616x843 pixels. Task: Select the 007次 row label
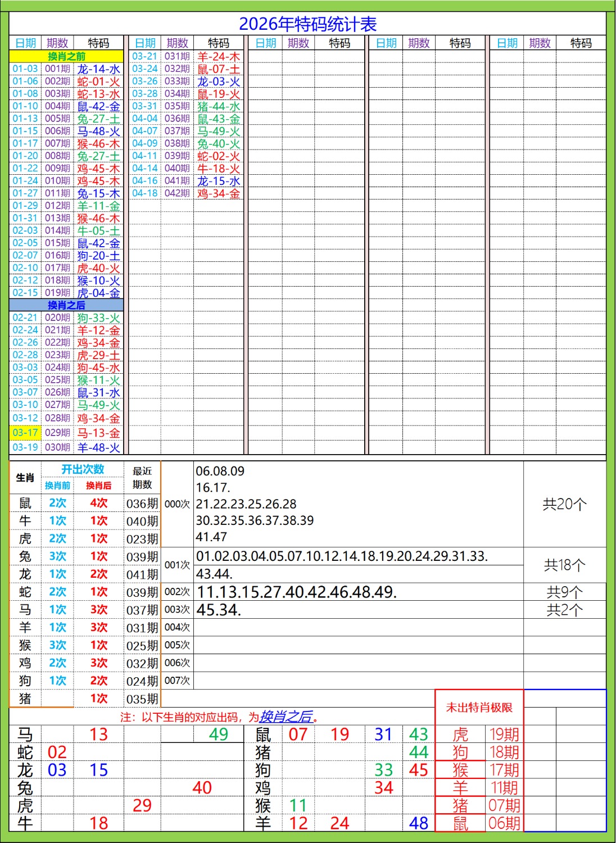[x=177, y=681]
